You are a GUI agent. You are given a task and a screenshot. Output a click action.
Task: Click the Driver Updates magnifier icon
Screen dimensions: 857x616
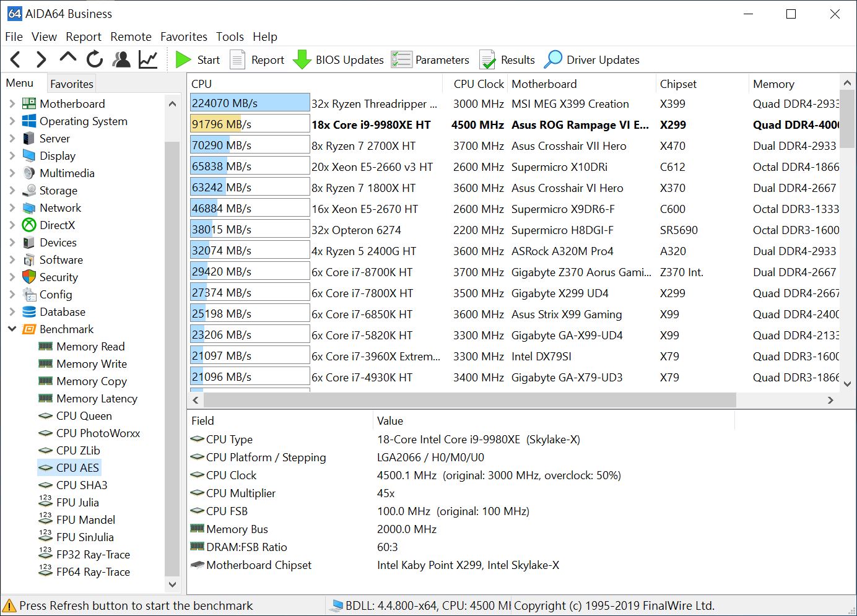point(553,59)
